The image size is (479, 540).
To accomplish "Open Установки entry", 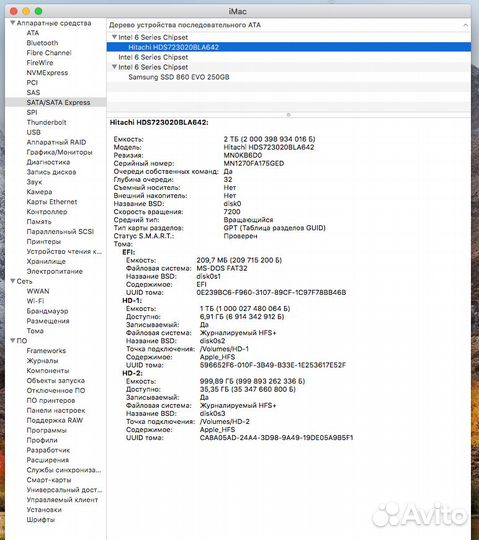I will 44,510.
